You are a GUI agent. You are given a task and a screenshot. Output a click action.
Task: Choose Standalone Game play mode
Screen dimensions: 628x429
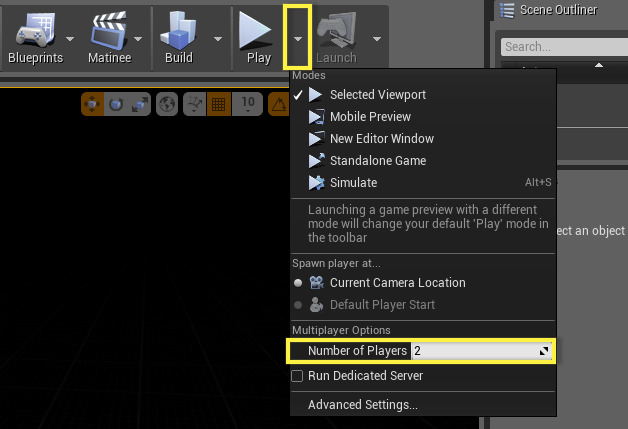tap(423, 161)
